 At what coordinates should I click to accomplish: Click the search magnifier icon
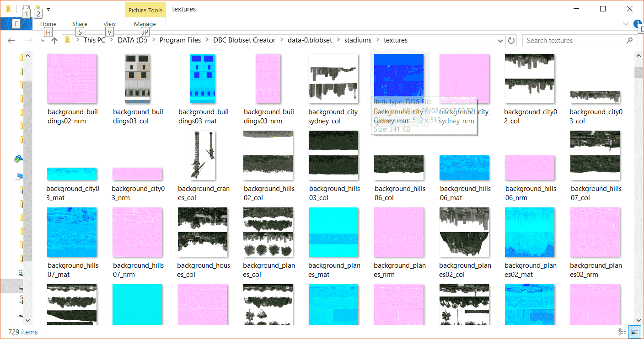[x=630, y=40]
